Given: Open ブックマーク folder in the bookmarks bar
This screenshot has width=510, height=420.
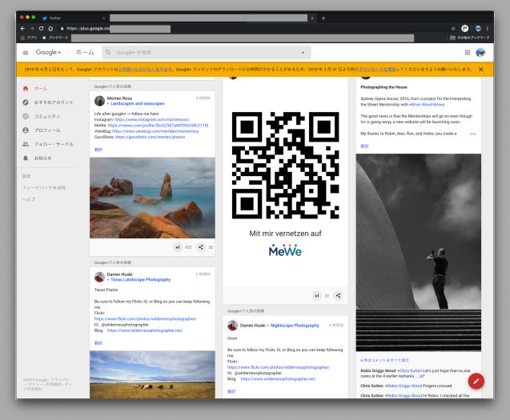Looking at the screenshot, I should click(55, 38).
